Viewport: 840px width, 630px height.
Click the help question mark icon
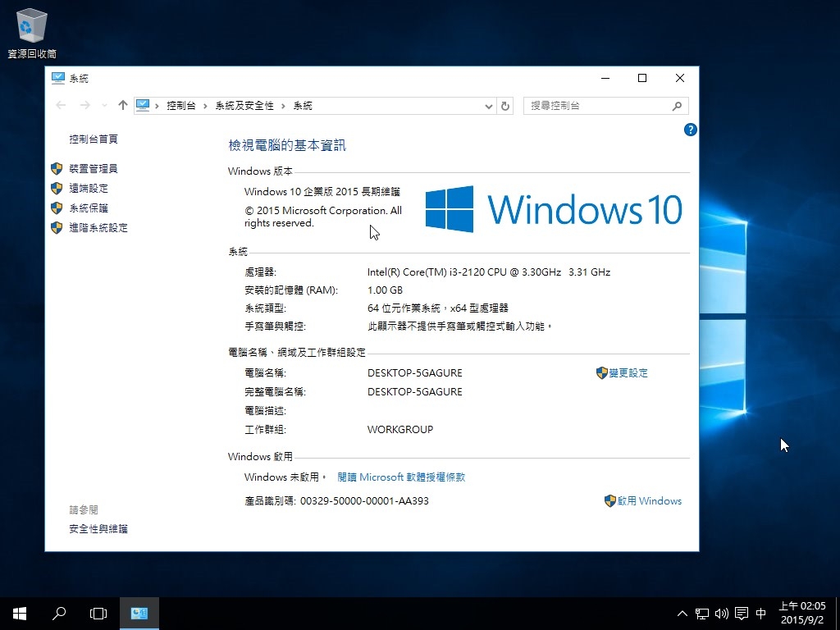(x=690, y=130)
